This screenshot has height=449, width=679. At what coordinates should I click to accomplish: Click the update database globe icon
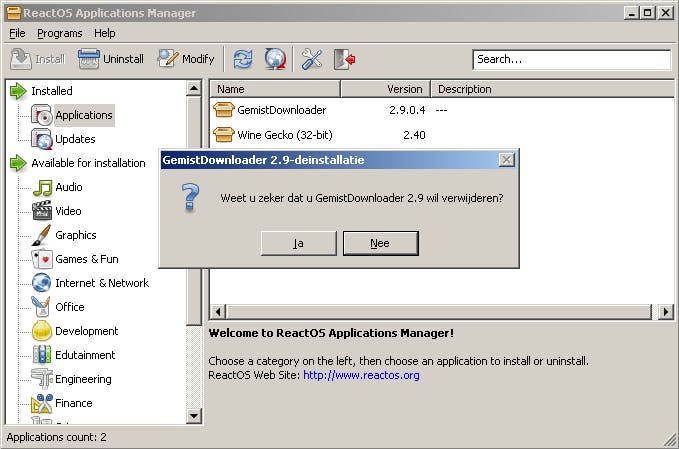(275, 59)
